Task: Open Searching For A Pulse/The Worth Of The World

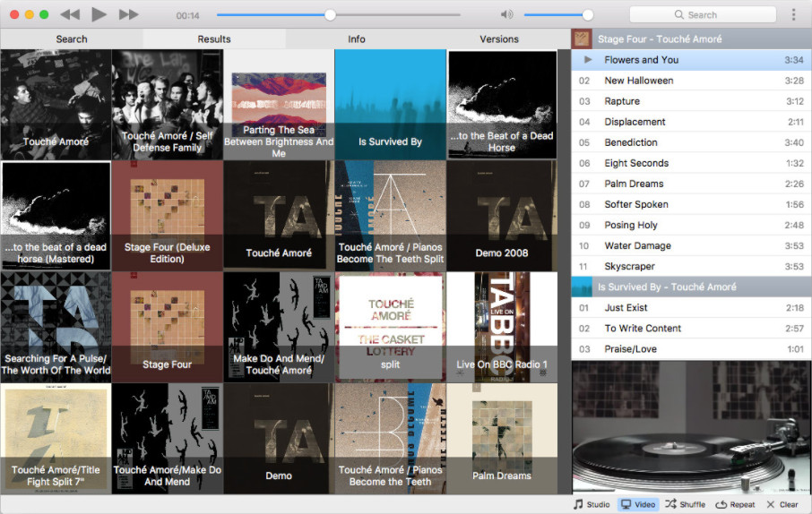Action: coord(56,327)
